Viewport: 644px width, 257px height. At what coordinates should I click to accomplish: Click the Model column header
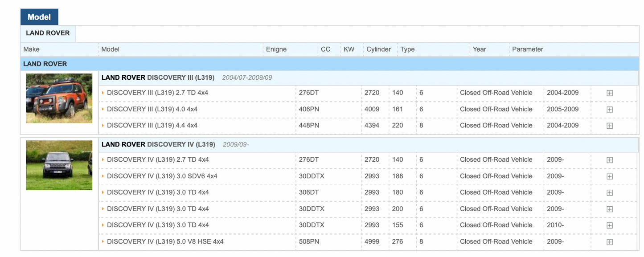tap(110, 49)
